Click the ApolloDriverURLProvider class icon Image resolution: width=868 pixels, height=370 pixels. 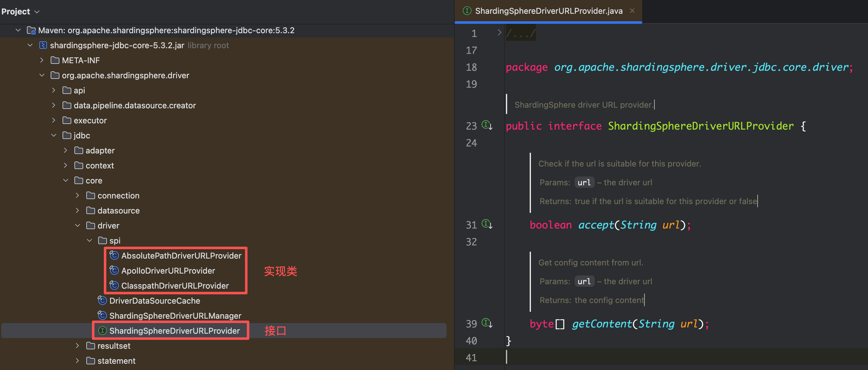pyautogui.click(x=114, y=270)
